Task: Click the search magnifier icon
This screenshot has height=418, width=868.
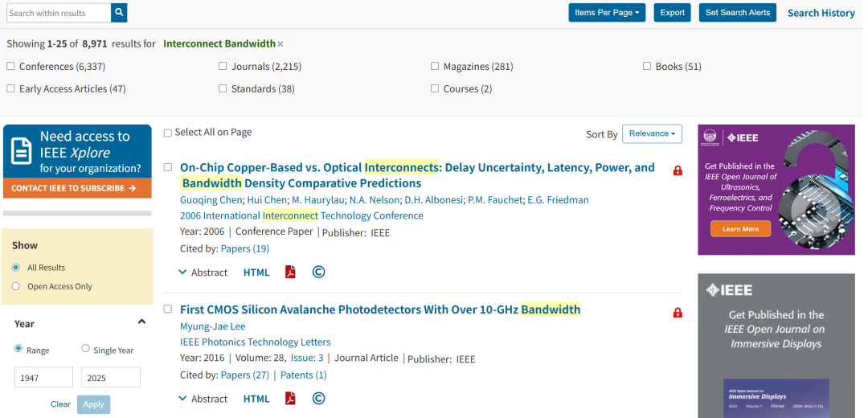Action: click(119, 13)
